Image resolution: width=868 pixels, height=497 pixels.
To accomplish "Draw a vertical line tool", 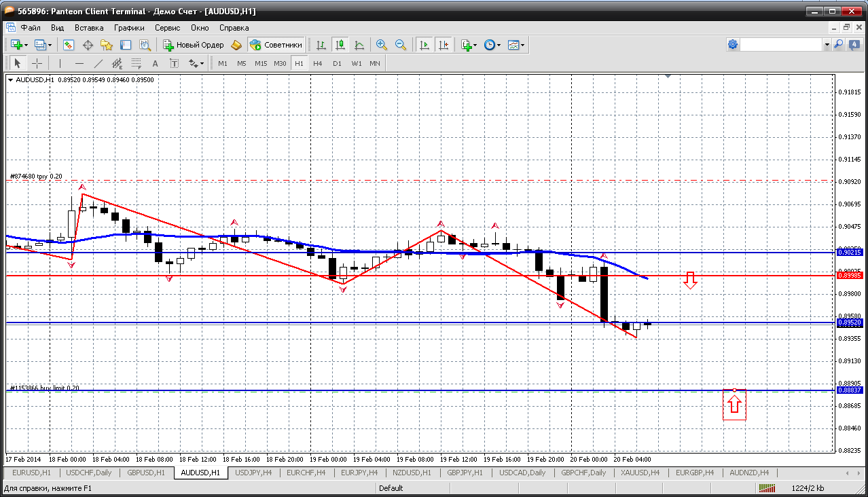I will pos(60,63).
